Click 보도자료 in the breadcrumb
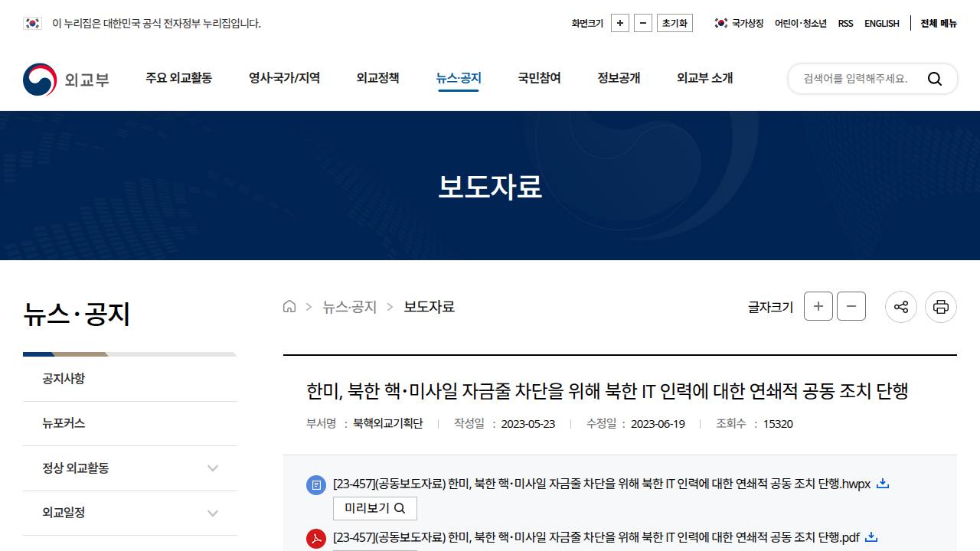The image size is (980, 551). tap(430, 307)
